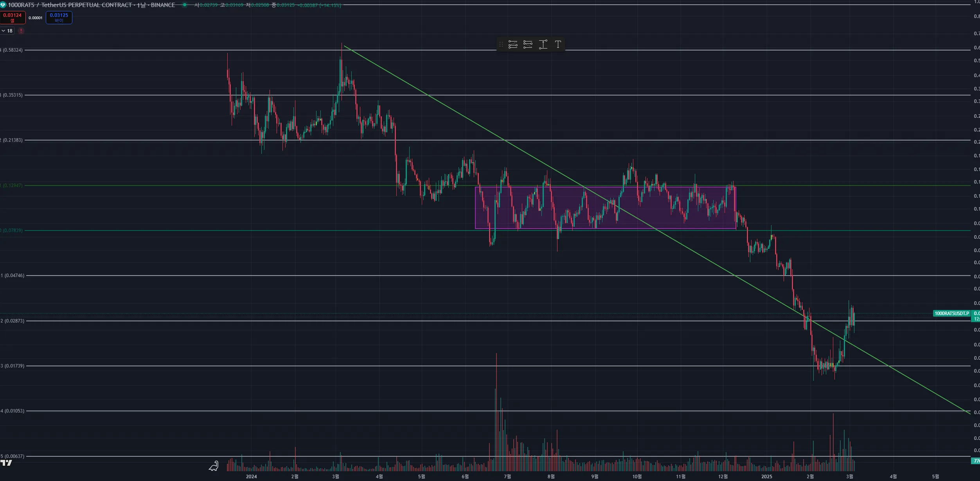Viewport: 980px width, 481px height.
Task: Click the 0.04746 Fib level label
Action: 13,276
